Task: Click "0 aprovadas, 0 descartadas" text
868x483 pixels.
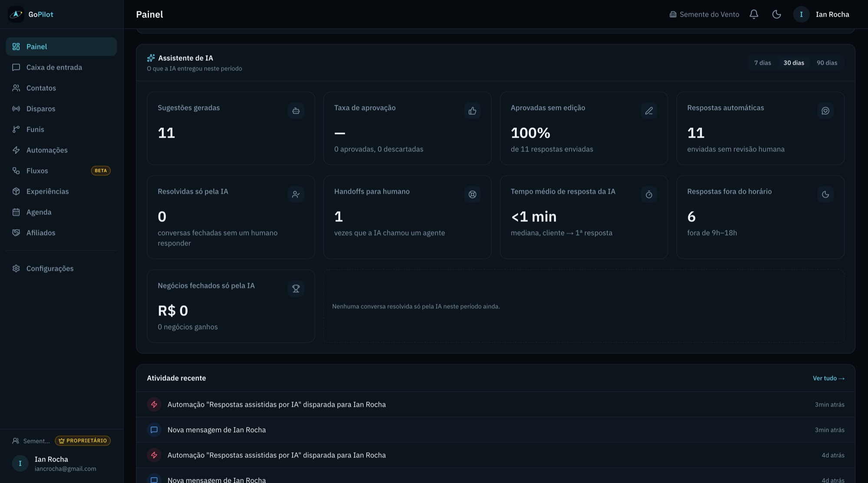Action: point(378,149)
